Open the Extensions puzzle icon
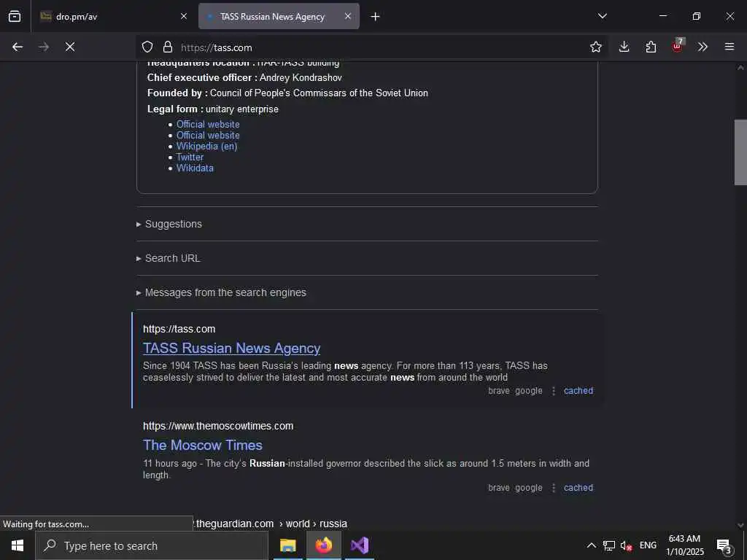 pos(651,47)
